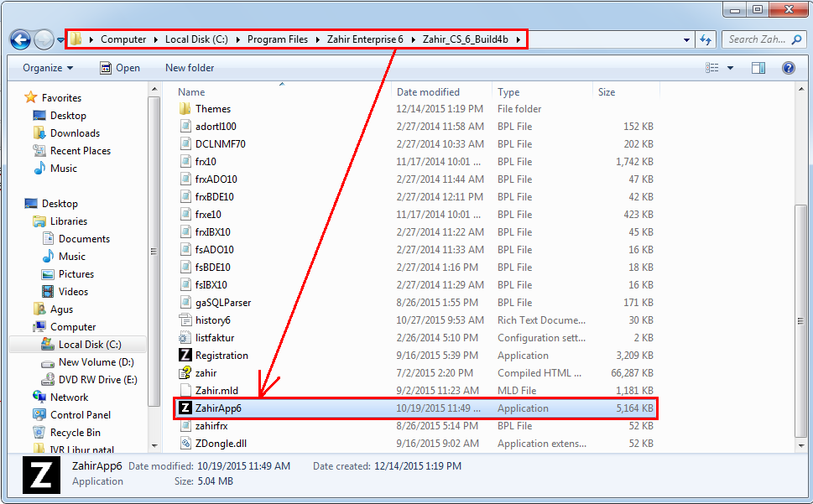Sort by the Size column header

(606, 92)
